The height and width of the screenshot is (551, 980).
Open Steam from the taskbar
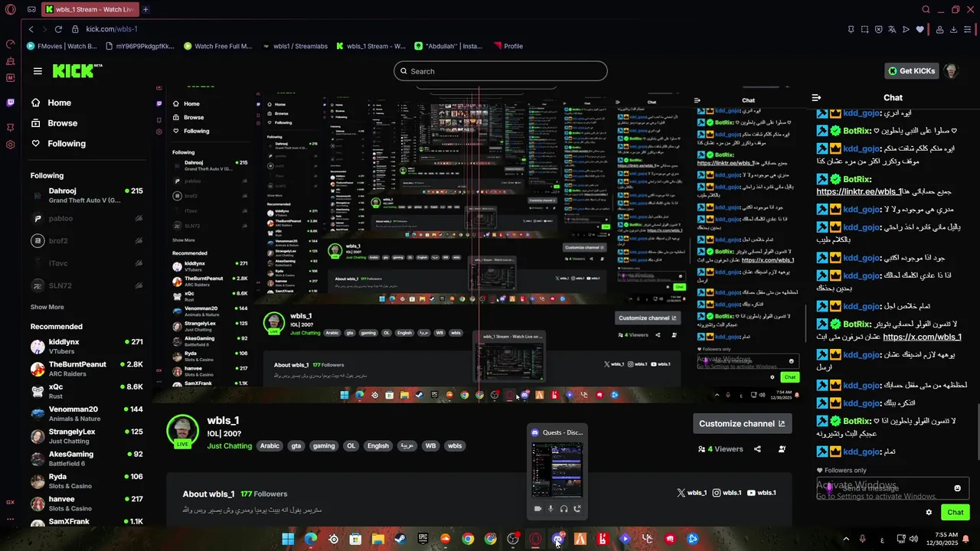[400, 539]
